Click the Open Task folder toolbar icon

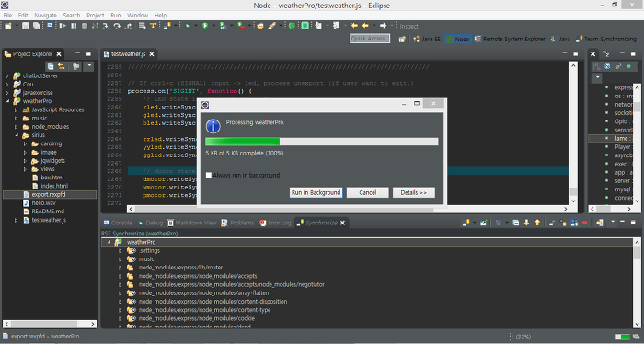[x=260, y=26]
